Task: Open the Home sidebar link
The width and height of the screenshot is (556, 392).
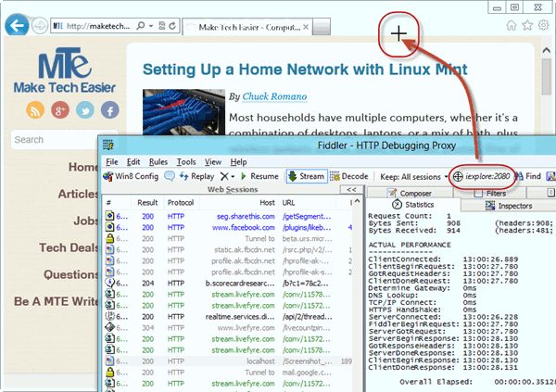Action: [83, 167]
